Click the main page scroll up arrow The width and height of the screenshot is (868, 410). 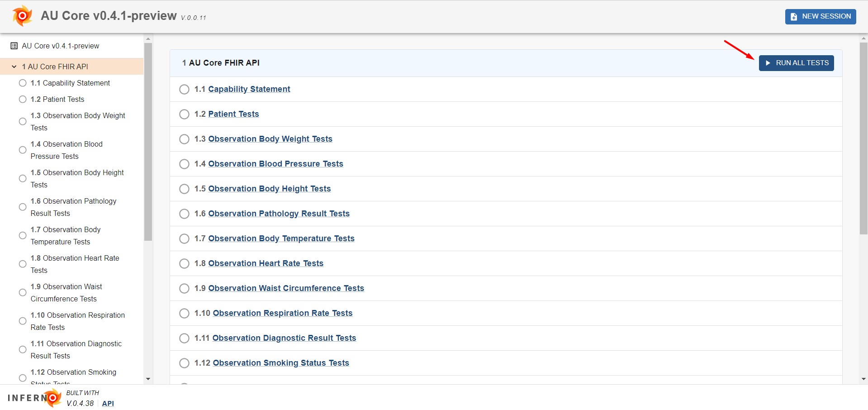[x=863, y=38]
